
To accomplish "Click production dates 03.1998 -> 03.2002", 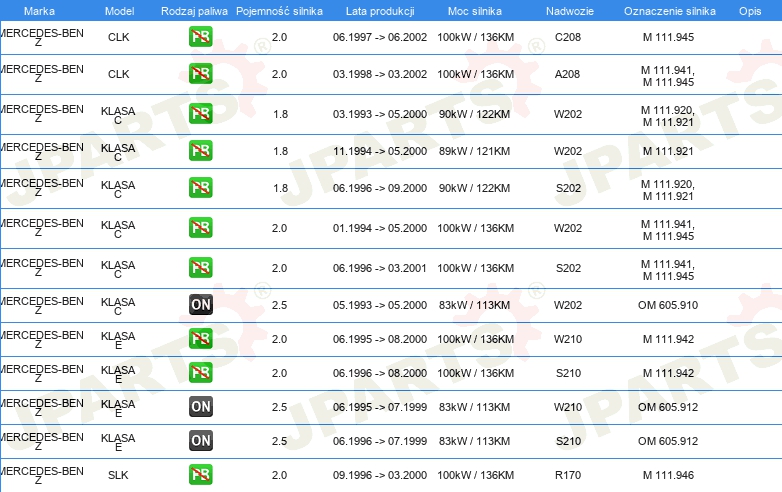I will (380, 74).
